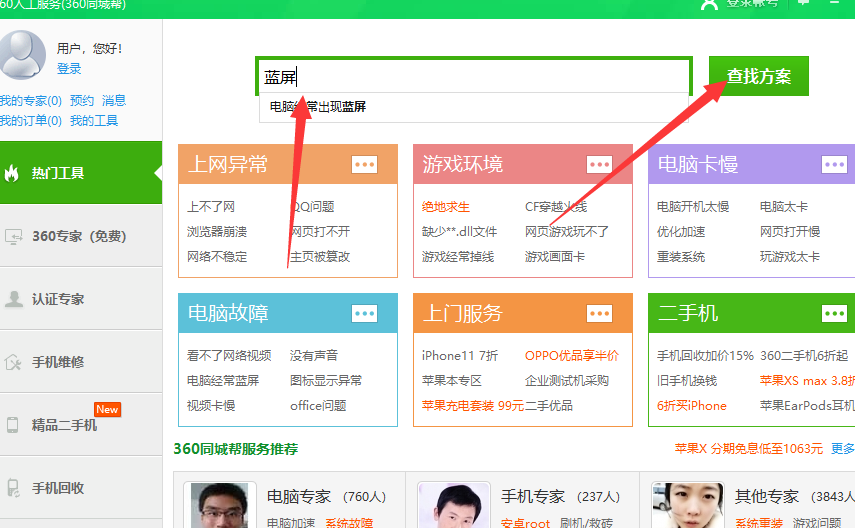This screenshot has height=528, width=855.
Task: Open the 消息 link
Action: [x=114, y=101]
